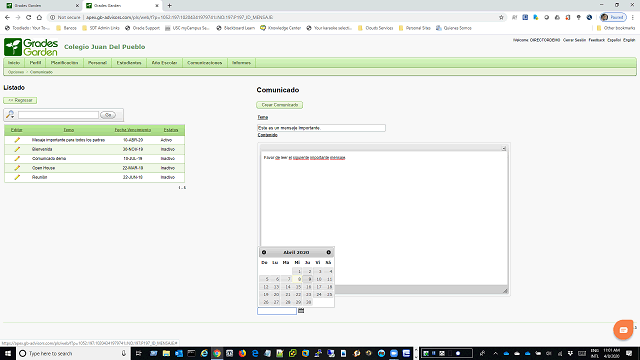Click the Crear Comunicado button
This screenshot has height=360, width=640.
point(280,105)
